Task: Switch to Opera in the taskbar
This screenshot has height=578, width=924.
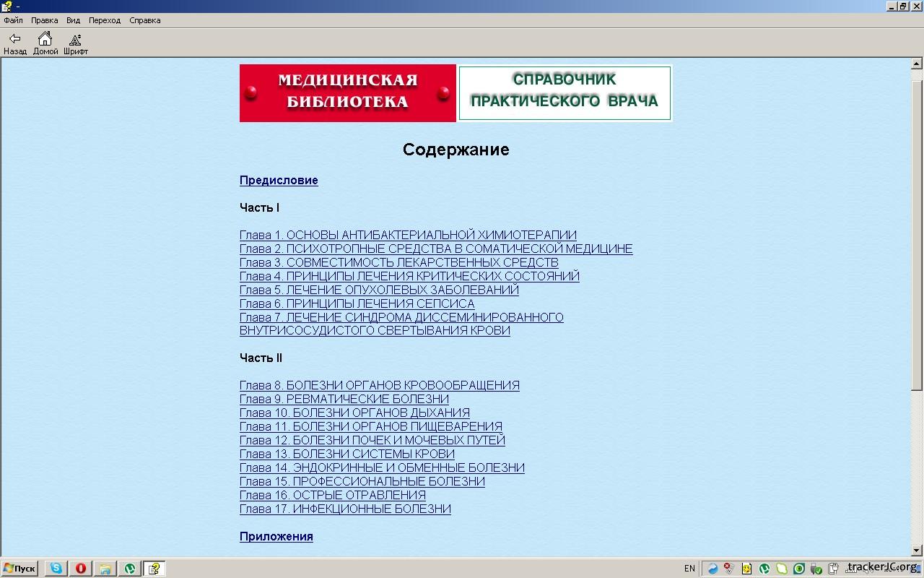Action: [x=80, y=569]
